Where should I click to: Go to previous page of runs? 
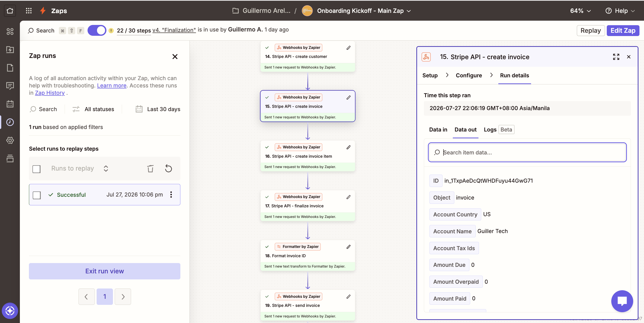(87, 297)
